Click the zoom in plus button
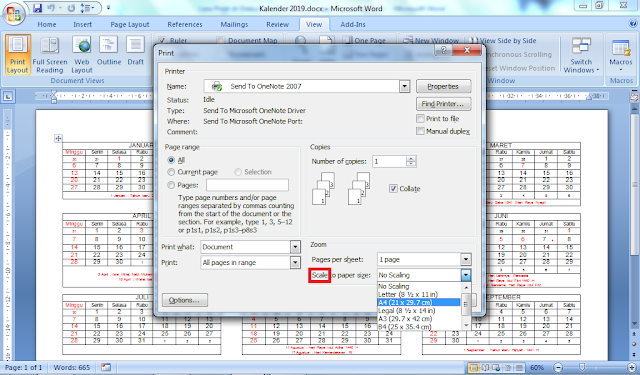 click(x=632, y=368)
